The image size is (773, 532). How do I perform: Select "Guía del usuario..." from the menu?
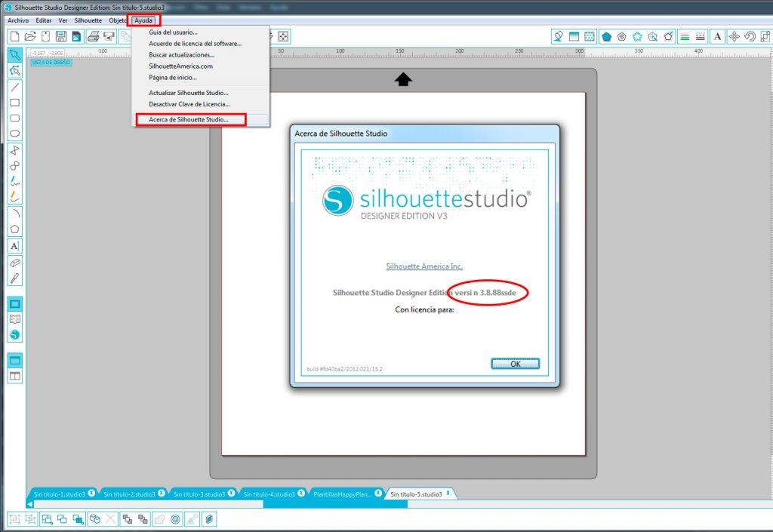tap(173, 32)
